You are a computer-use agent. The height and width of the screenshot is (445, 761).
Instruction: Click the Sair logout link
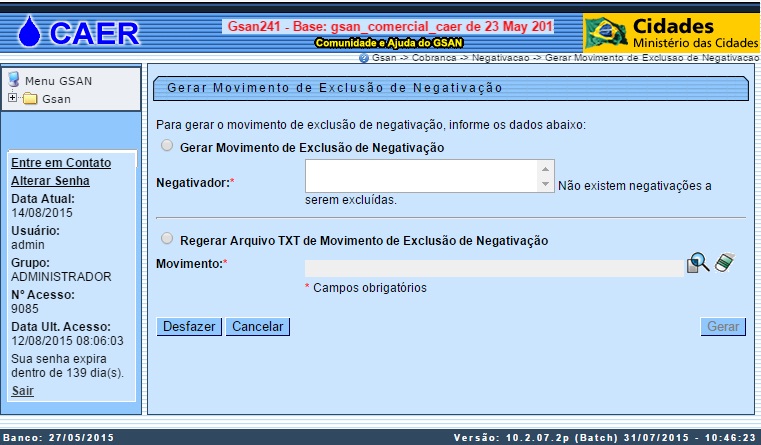coord(22,391)
